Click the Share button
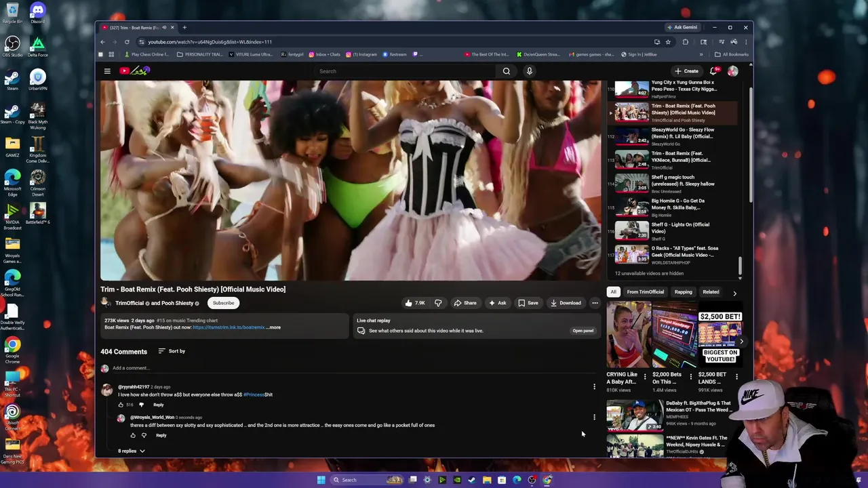 [x=465, y=303]
